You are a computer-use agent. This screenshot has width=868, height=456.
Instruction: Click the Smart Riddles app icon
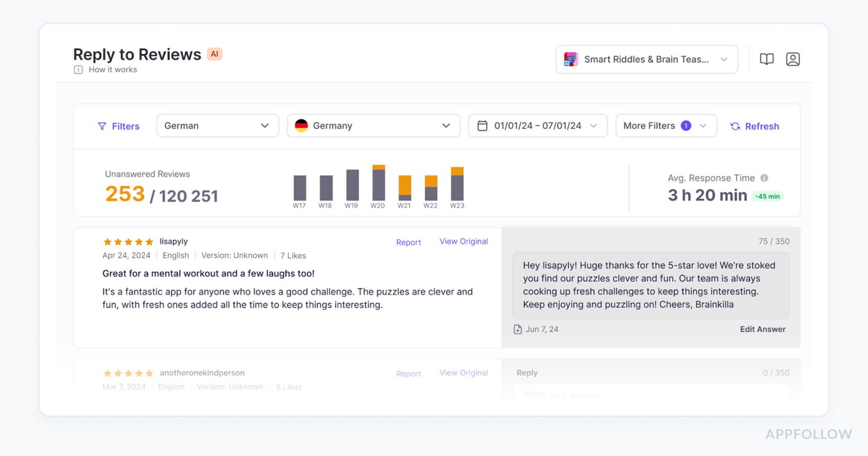tap(570, 59)
